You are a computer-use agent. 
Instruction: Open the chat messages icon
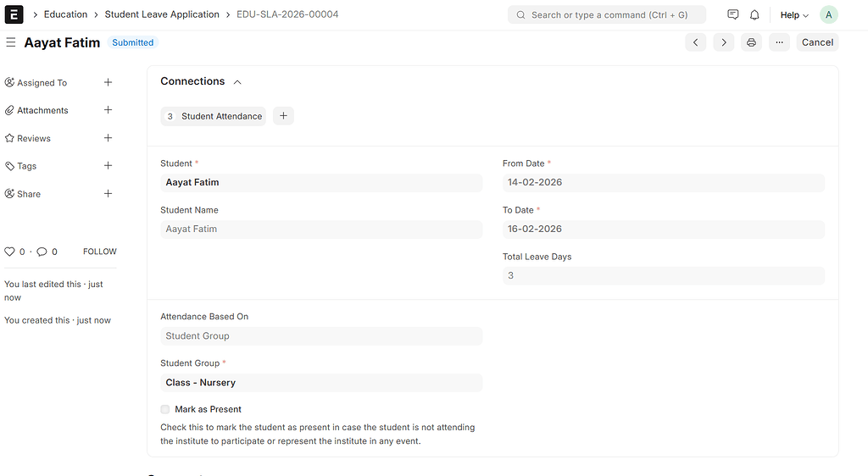tap(733, 15)
